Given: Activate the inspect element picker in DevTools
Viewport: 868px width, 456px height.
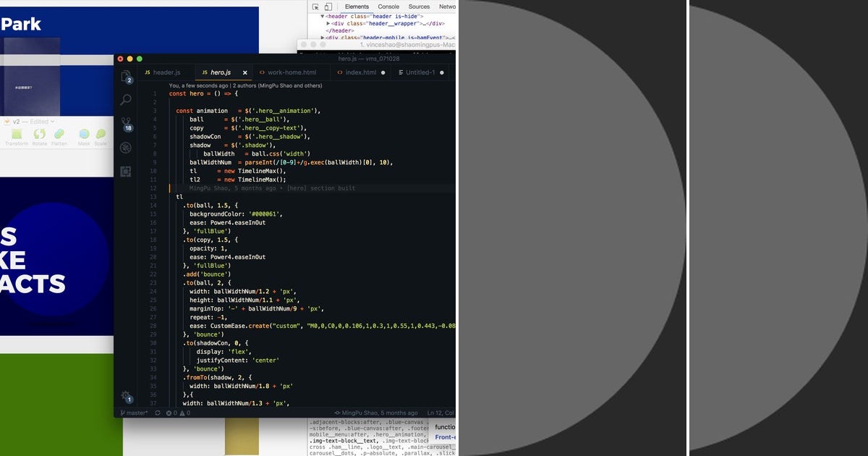Looking at the screenshot, I should [x=315, y=7].
